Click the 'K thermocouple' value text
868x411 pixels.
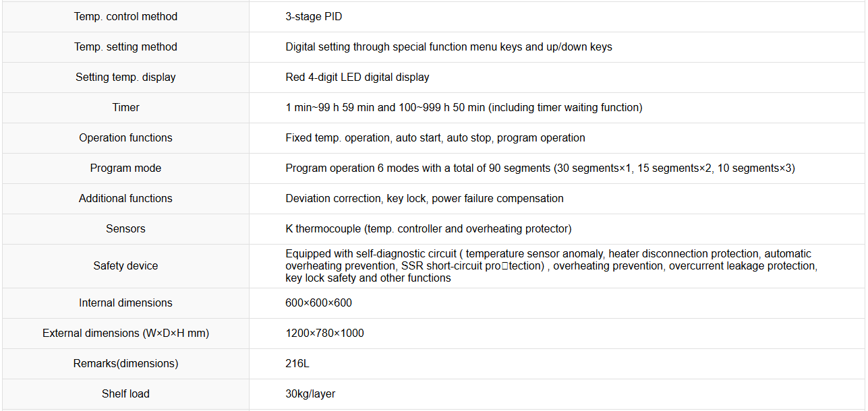tap(323, 228)
